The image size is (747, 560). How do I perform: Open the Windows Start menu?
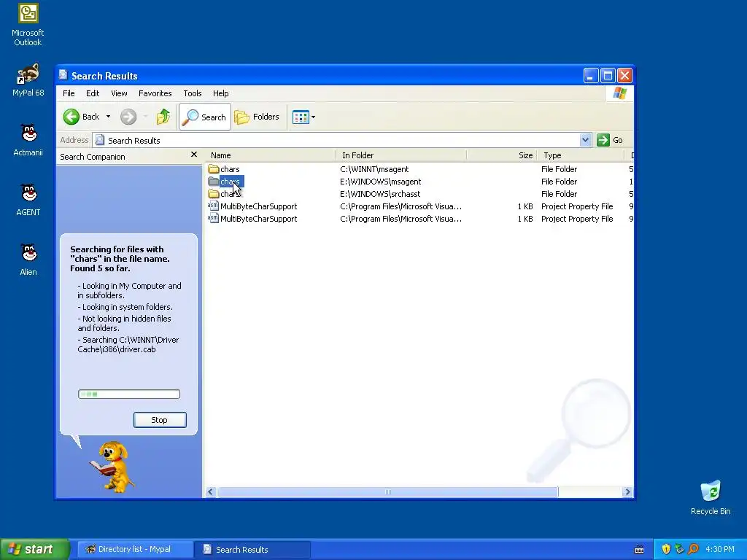click(34, 549)
